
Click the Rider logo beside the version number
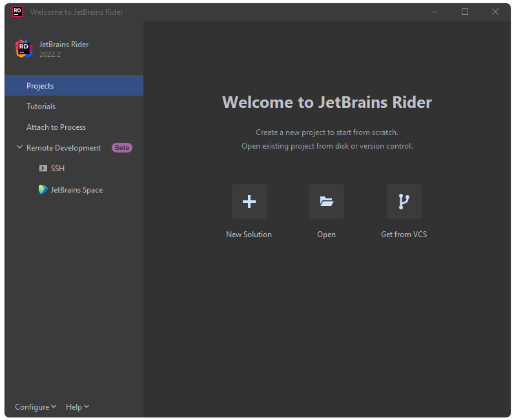click(24, 49)
